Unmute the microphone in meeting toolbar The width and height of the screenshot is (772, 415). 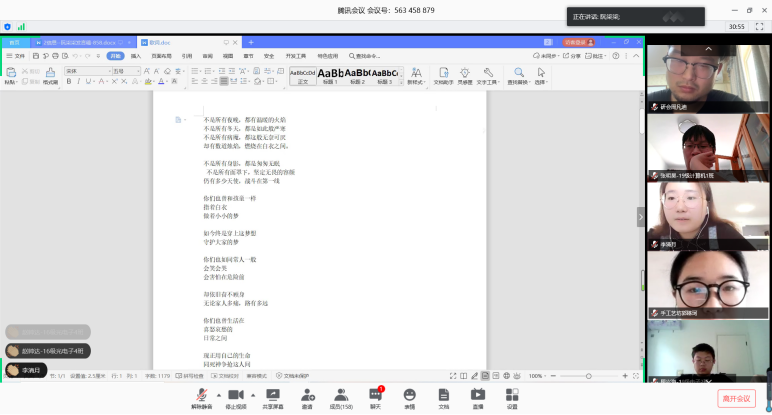tap(201, 395)
